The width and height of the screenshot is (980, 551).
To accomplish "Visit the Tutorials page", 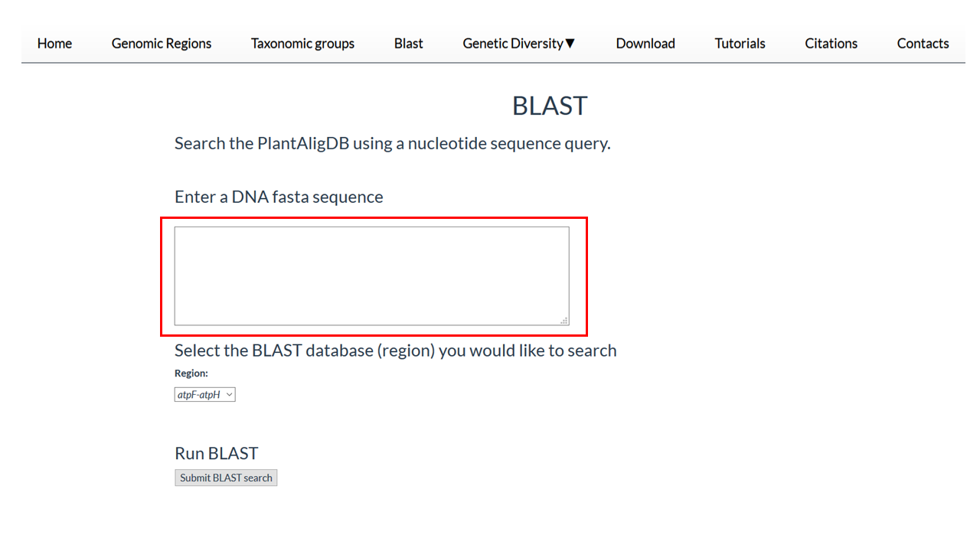I will 740,44.
